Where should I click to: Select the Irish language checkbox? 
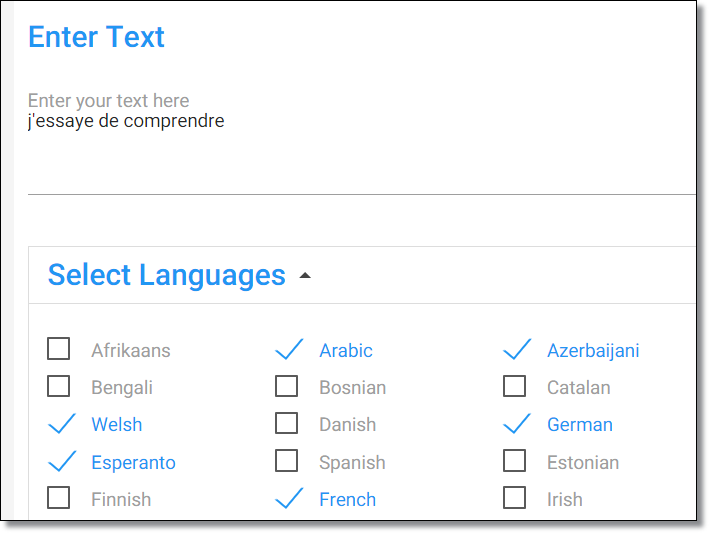(x=514, y=498)
